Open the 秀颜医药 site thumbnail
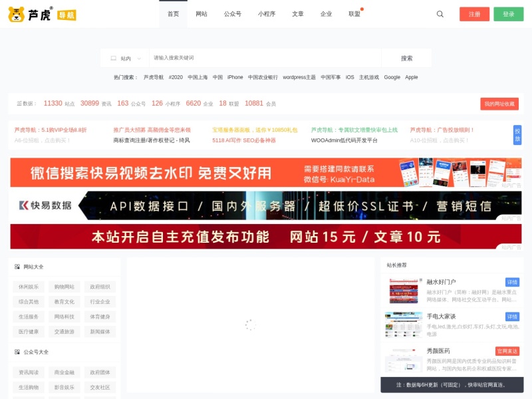The width and height of the screenshot is (532, 399). coord(404,360)
